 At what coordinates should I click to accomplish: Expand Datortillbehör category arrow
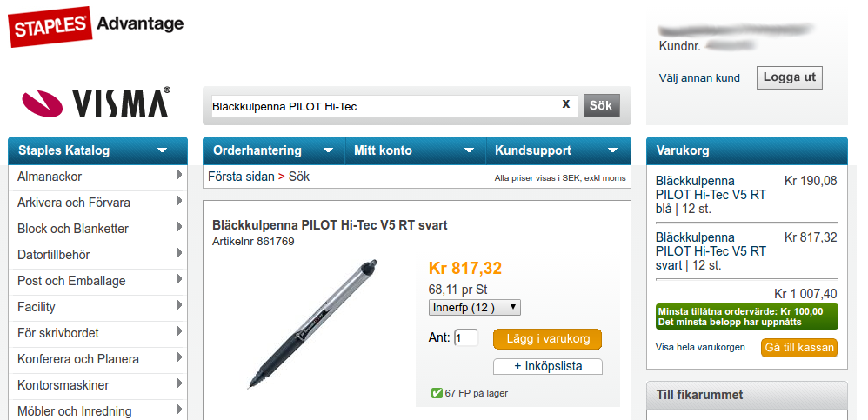point(179,253)
